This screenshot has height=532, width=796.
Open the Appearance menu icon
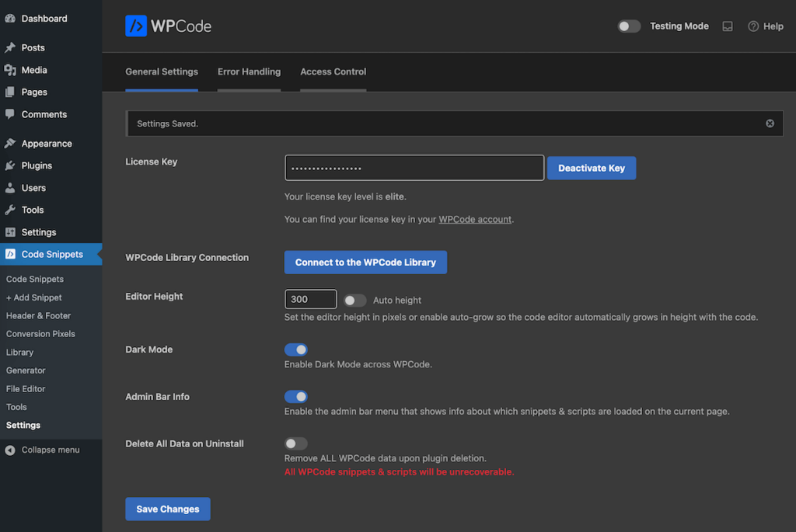click(x=10, y=143)
